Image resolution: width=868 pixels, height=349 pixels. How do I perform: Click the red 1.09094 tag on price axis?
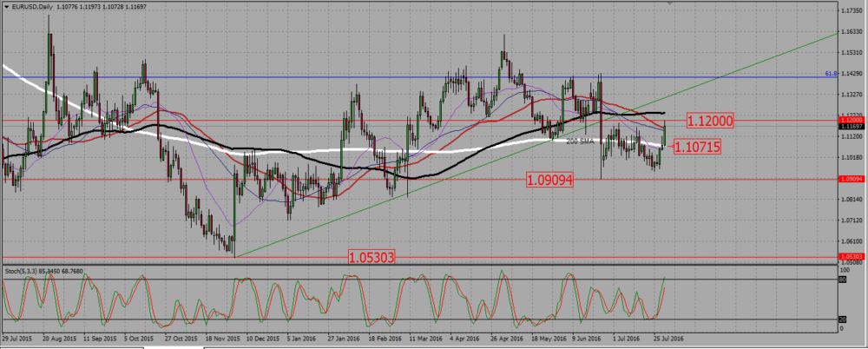pos(851,180)
